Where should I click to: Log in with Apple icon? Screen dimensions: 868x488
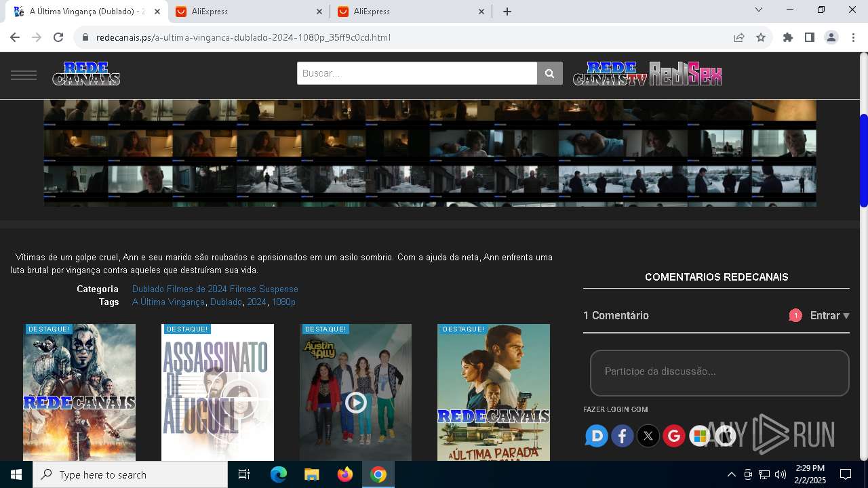[x=726, y=436]
